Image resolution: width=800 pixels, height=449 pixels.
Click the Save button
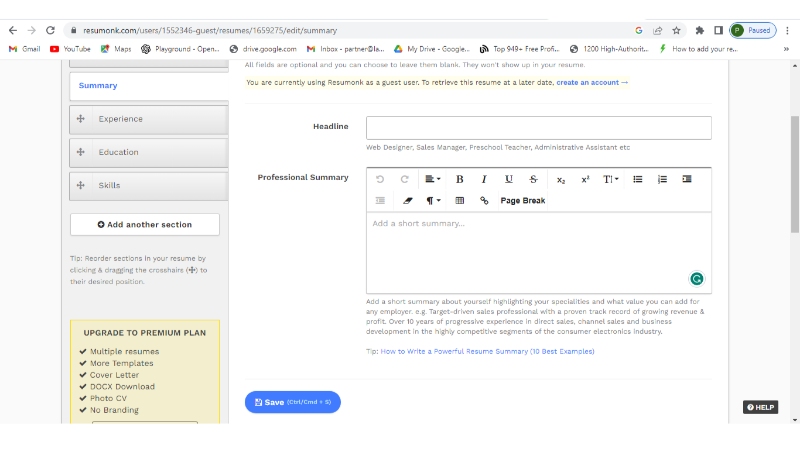292,402
